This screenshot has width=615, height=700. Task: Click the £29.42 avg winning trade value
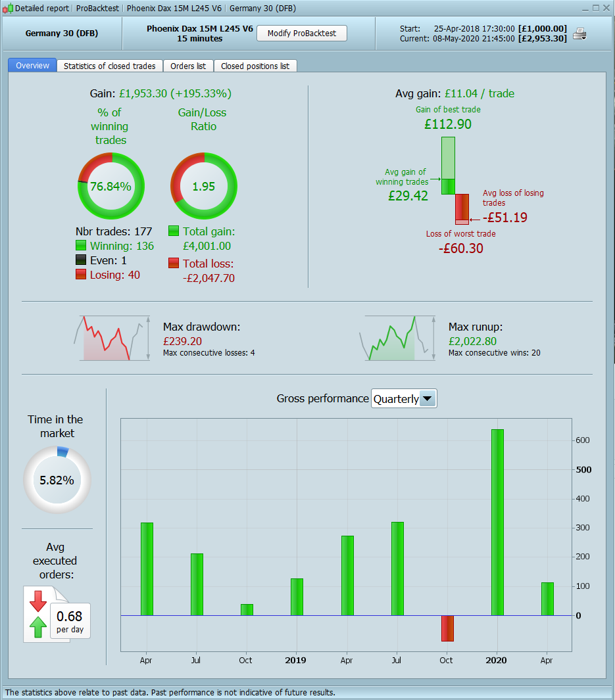point(408,195)
